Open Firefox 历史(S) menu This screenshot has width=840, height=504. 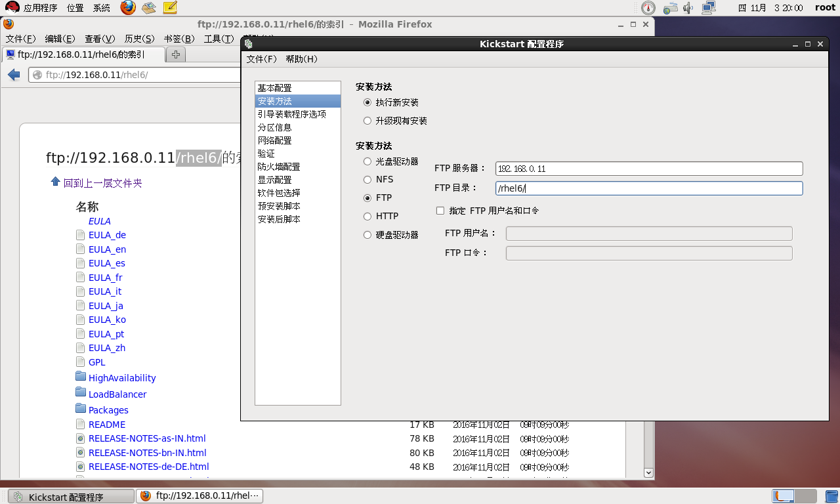139,39
